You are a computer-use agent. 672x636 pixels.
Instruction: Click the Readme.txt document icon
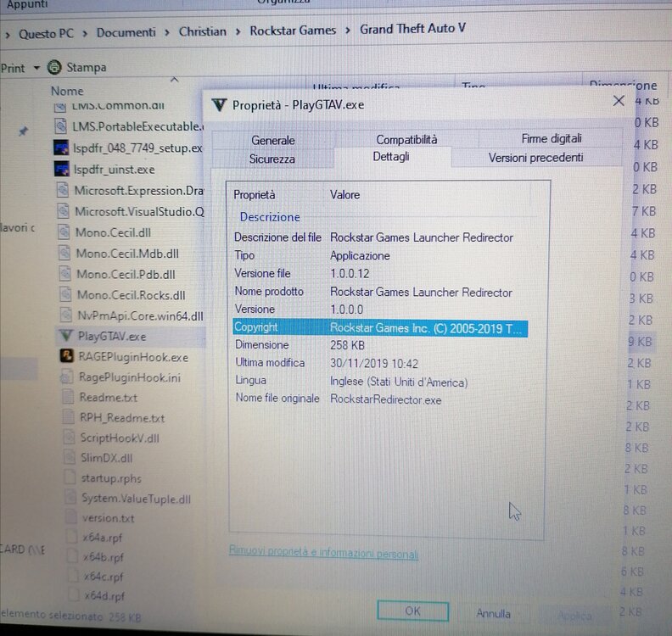pos(68,397)
